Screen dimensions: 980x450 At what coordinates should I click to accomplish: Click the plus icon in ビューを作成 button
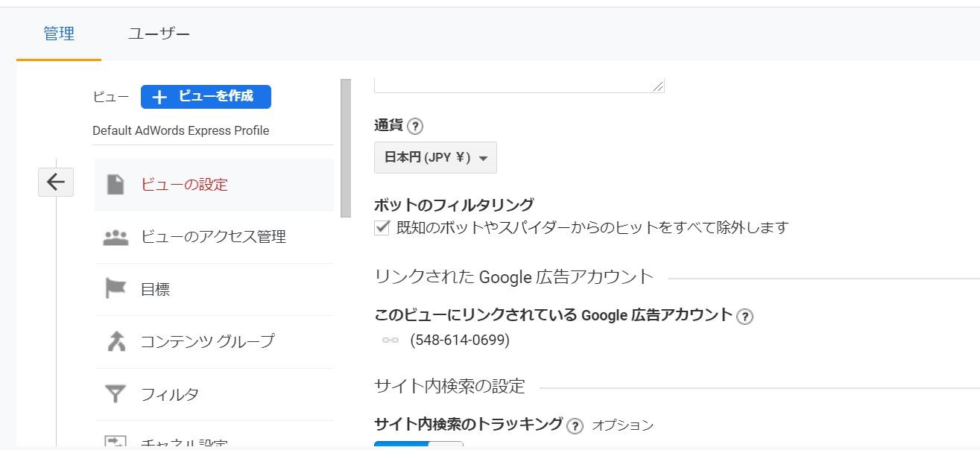tap(159, 97)
